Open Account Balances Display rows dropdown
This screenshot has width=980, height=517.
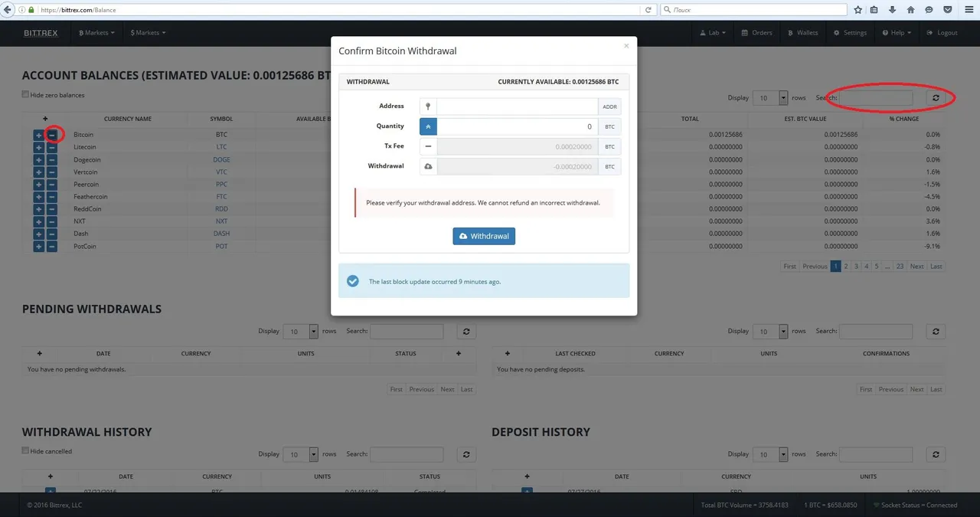(x=770, y=98)
